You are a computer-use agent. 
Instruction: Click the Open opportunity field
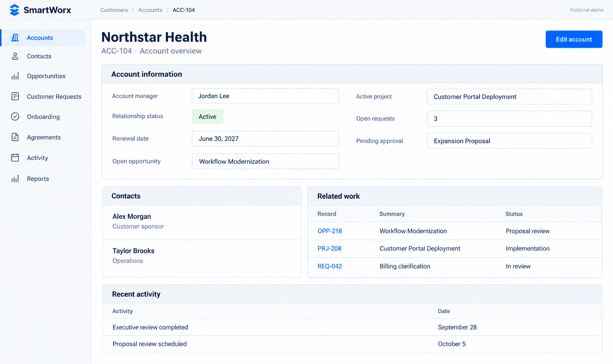(265, 161)
